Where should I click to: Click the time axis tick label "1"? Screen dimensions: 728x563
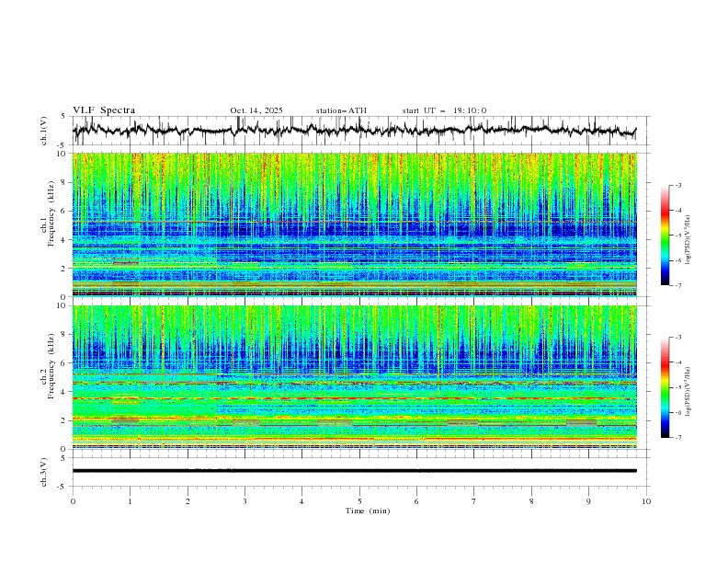(x=130, y=501)
